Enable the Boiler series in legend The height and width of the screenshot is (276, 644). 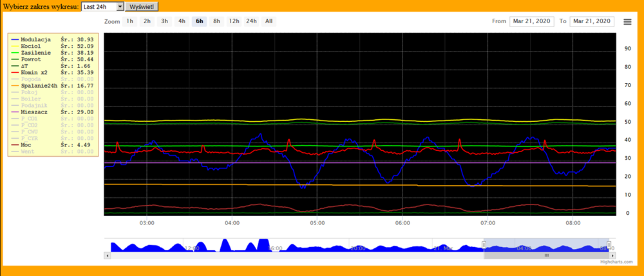tap(31, 99)
